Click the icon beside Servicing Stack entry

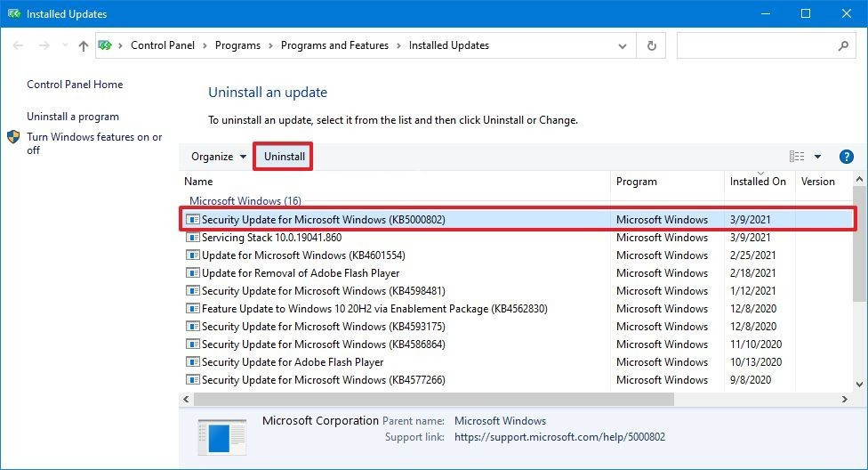(192, 237)
